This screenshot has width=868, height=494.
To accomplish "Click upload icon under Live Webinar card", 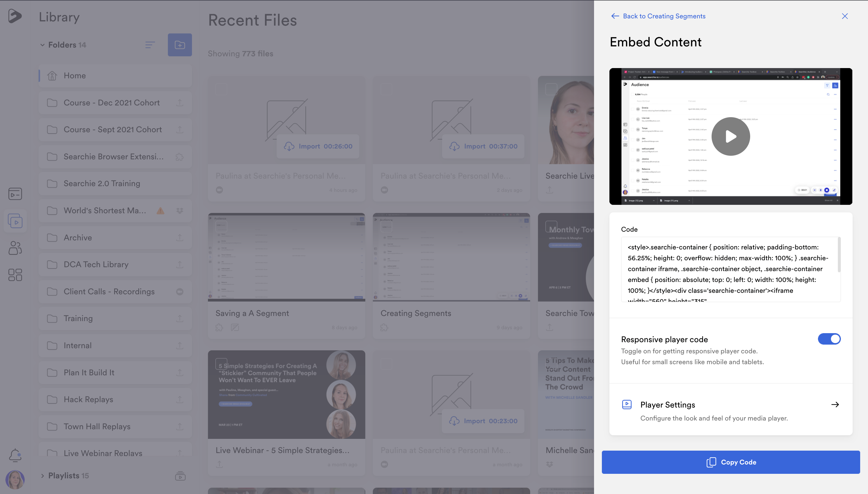I will tap(219, 464).
